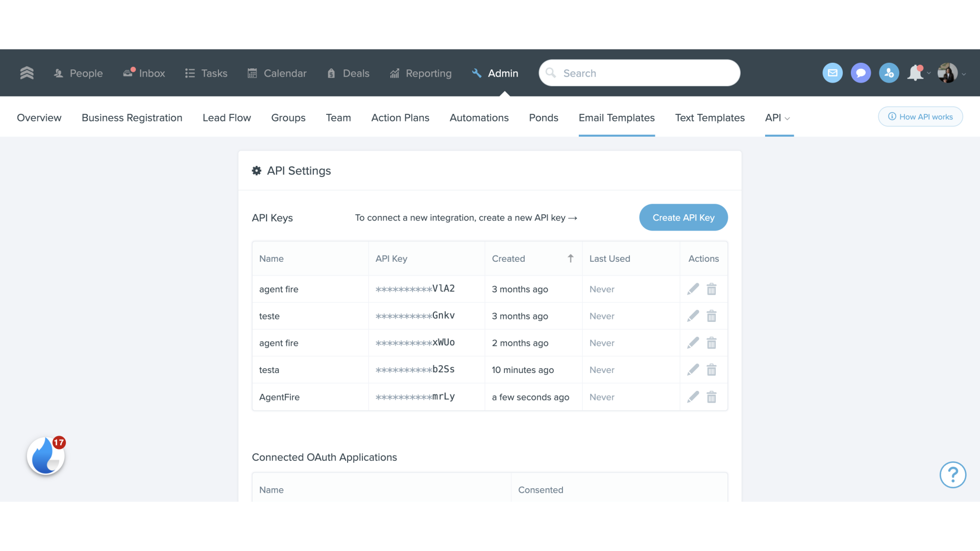Viewport: 980px width, 551px height.
Task: Click the Connected OAuth Applications heading
Action: pyautogui.click(x=324, y=457)
